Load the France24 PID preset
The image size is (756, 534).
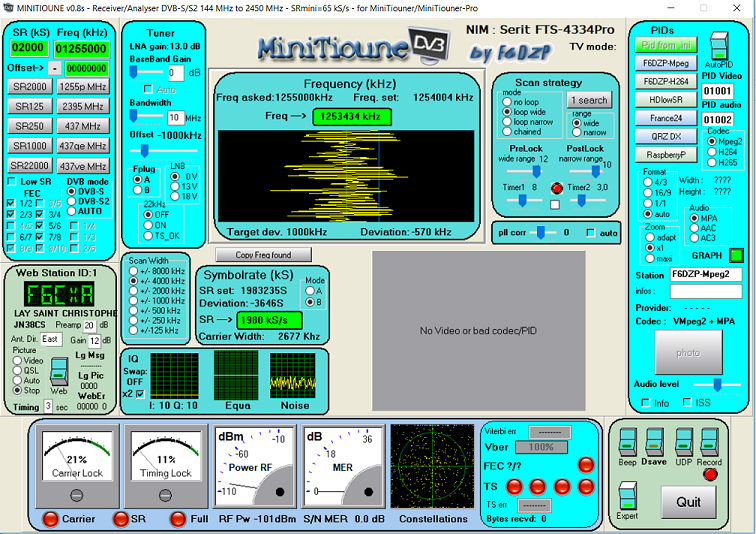pos(666,118)
